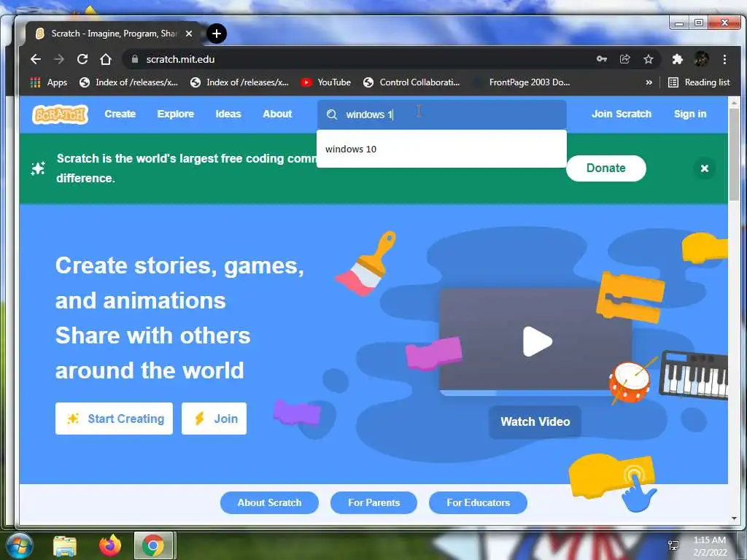Viewport: 747px width, 560px height.
Task: Click scrollbar down arrow
Action: pos(734,518)
